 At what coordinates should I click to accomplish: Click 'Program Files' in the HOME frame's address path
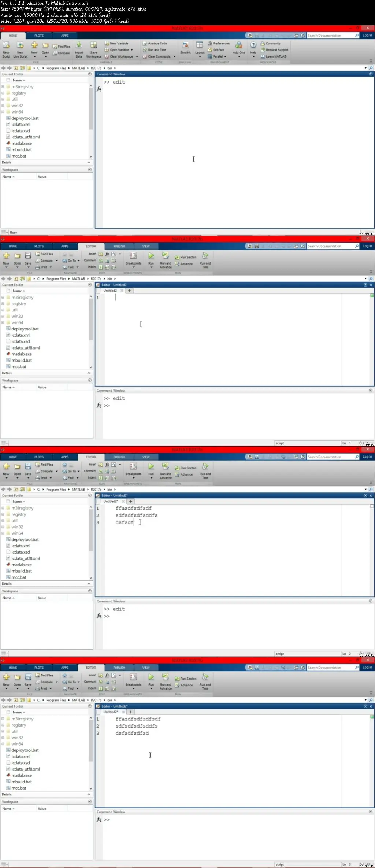pyautogui.click(x=56, y=68)
